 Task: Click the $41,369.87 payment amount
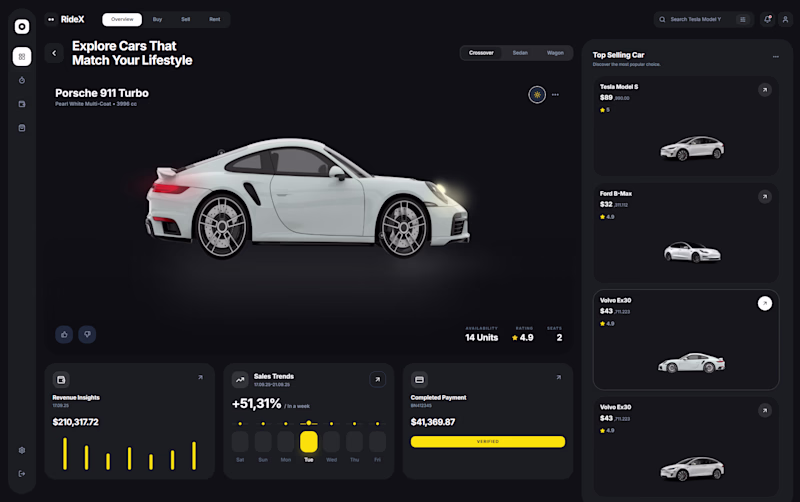click(x=433, y=422)
